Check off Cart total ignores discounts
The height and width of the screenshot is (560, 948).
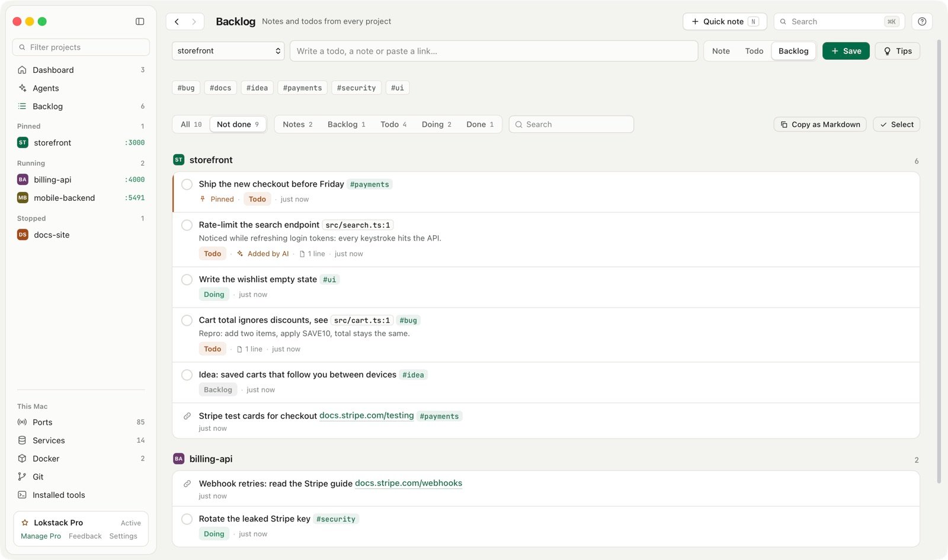[x=187, y=321]
